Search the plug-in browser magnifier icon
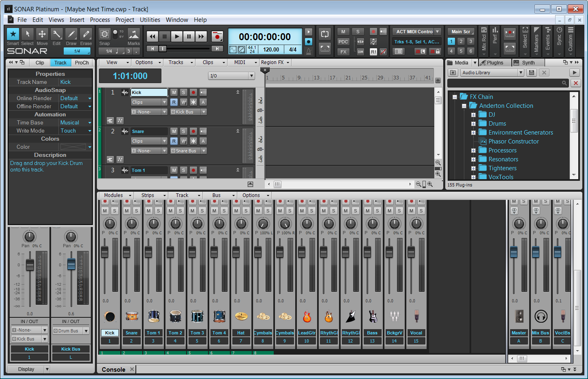The height and width of the screenshot is (379, 588). [x=564, y=83]
